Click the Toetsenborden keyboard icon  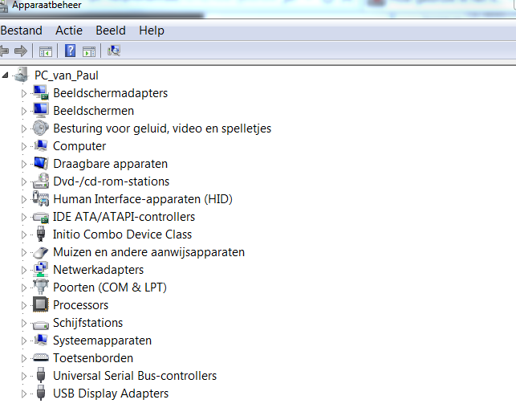41,357
